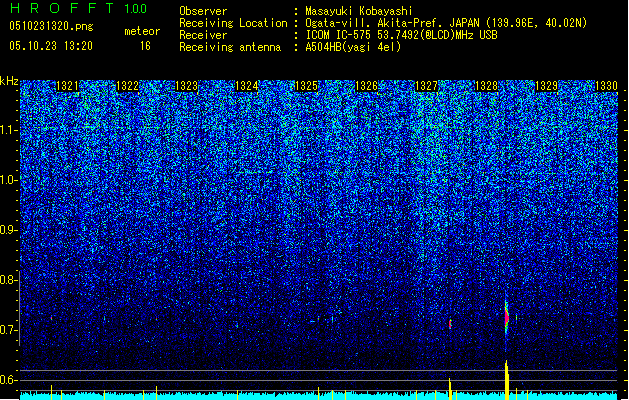Image resolution: width=629 pixels, height=400 pixels.
Task: Click the date stamp 05.10.23 13:20
Action: click(51, 46)
